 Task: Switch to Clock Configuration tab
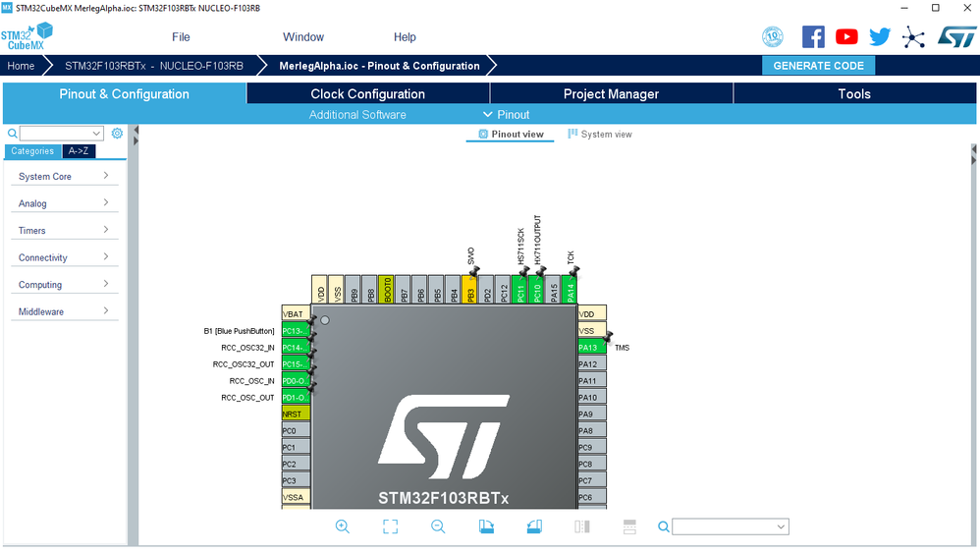click(367, 93)
